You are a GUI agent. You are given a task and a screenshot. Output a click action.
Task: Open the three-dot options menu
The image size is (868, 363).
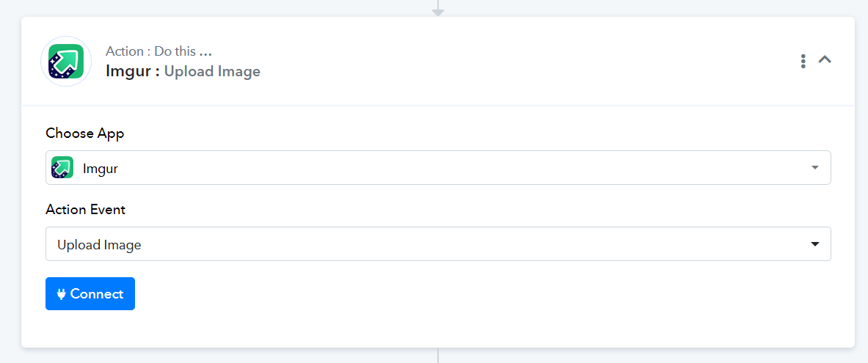803,62
